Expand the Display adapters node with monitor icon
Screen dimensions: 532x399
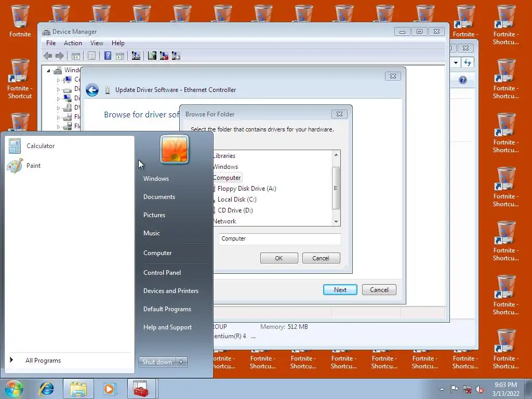(x=58, y=99)
